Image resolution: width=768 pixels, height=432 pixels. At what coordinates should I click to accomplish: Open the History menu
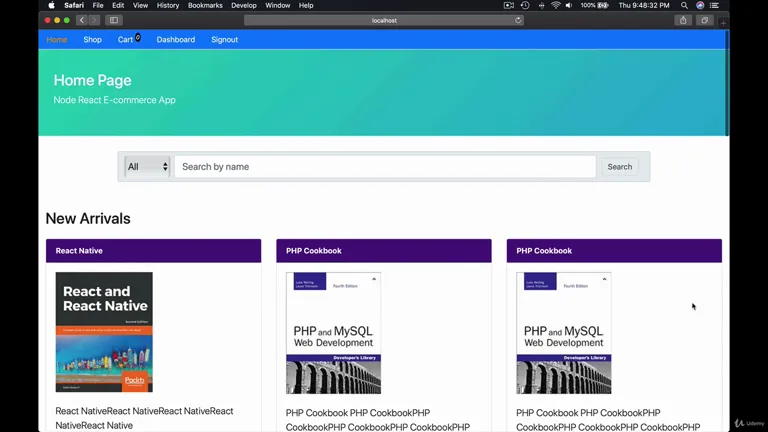tap(168, 5)
